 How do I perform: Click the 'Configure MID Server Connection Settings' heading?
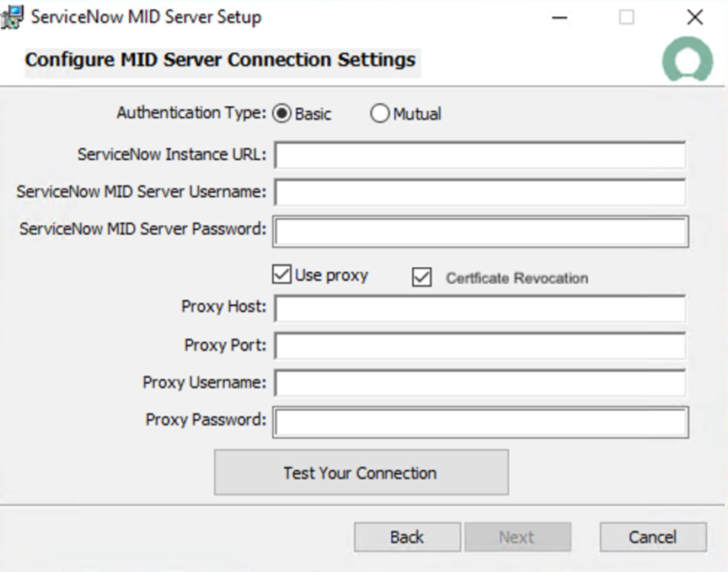(220, 60)
